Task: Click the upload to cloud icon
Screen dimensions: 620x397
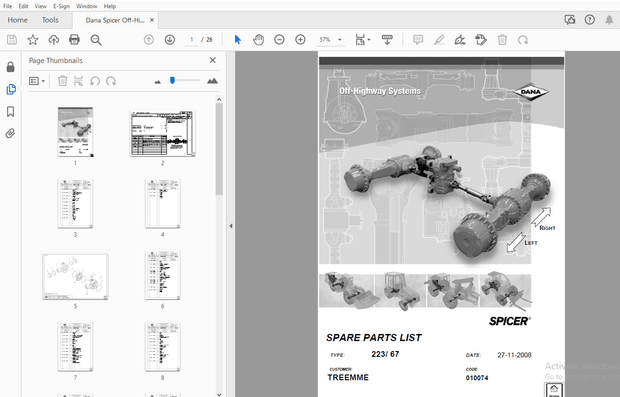Action: [54, 40]
